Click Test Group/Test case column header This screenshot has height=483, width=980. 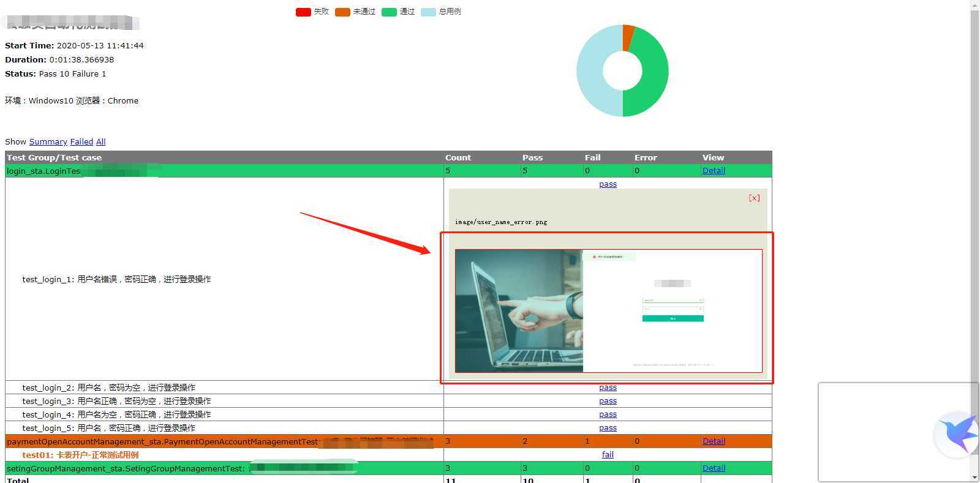(x=55, y=157)
